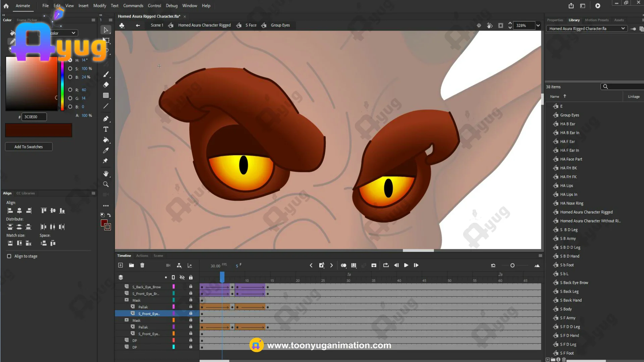Select the Text tool
The width and height of the screenshot is (644, 362).
click(106, 129)
